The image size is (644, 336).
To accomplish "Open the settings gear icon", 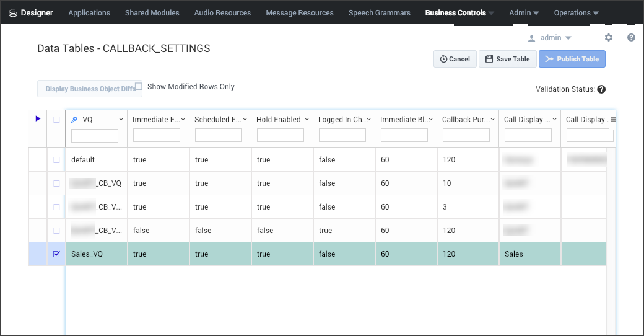I will point(609,38).
